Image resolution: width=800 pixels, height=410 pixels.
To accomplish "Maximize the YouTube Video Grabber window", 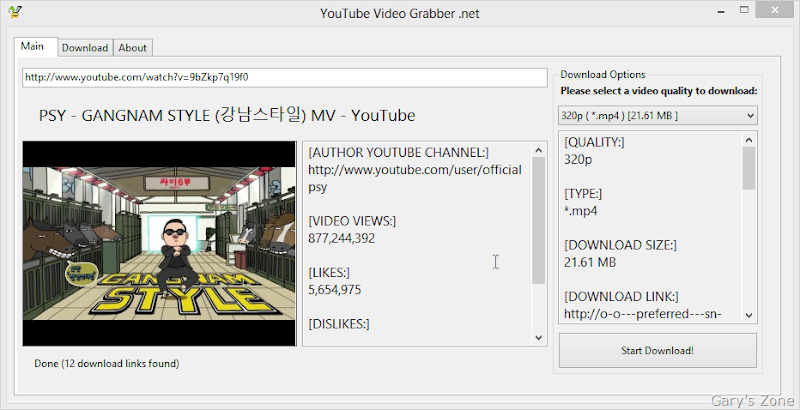I will point(744,10).
